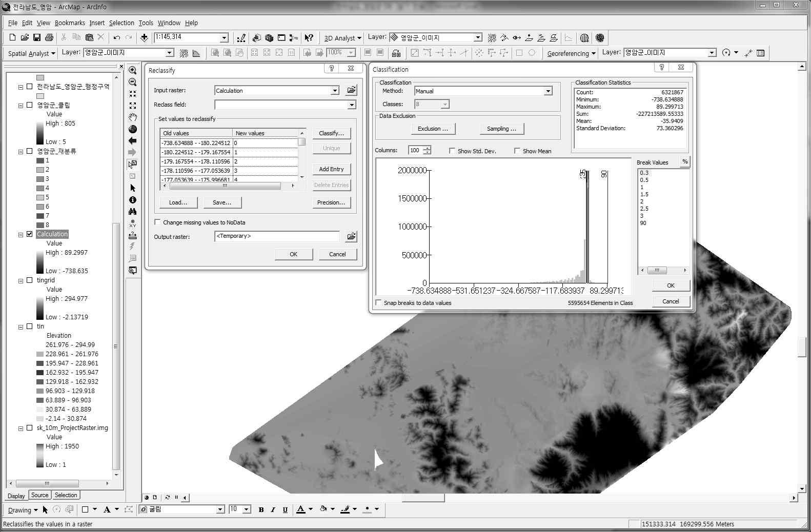The width and height of the screenshot is (811, 532).
Task: Open the Selection menu
Action: [x=121, y=23]
